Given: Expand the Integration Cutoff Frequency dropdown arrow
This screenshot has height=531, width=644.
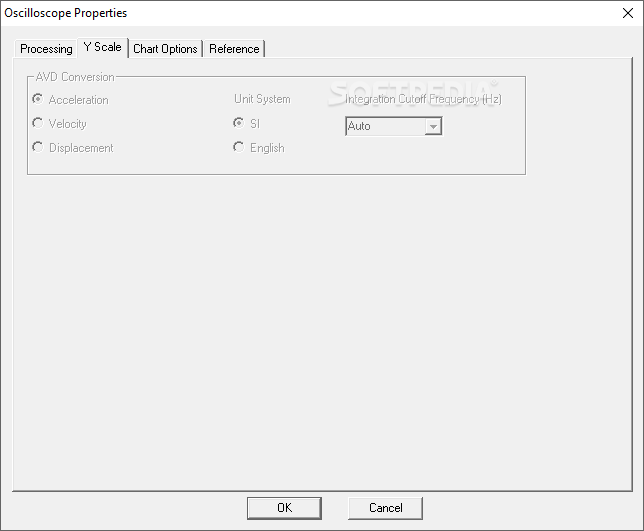Looking at the screenshot, I should tap(433, 126).
